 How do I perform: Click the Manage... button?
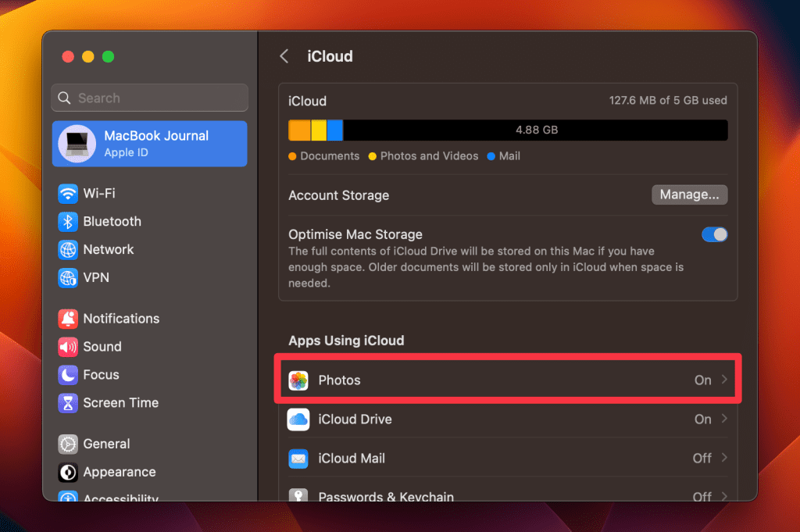click(x=689, y=195)
